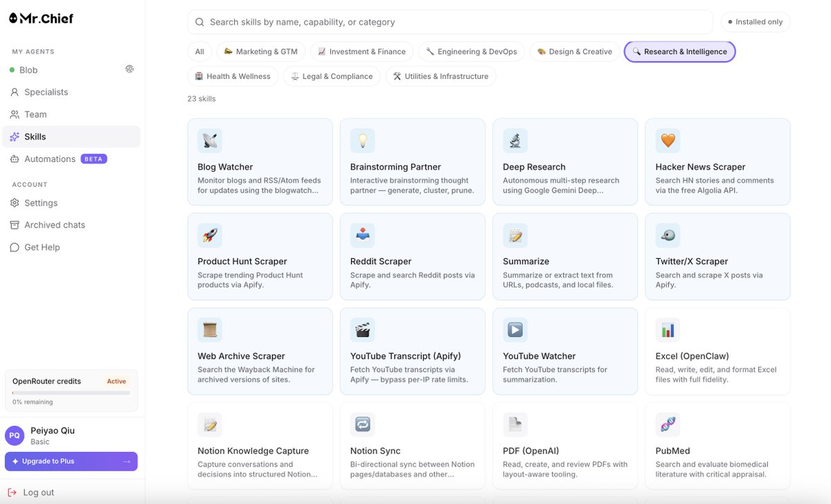Click the Archived chats box icon
The image size is (831, 504).
click(x=15, y=225)
